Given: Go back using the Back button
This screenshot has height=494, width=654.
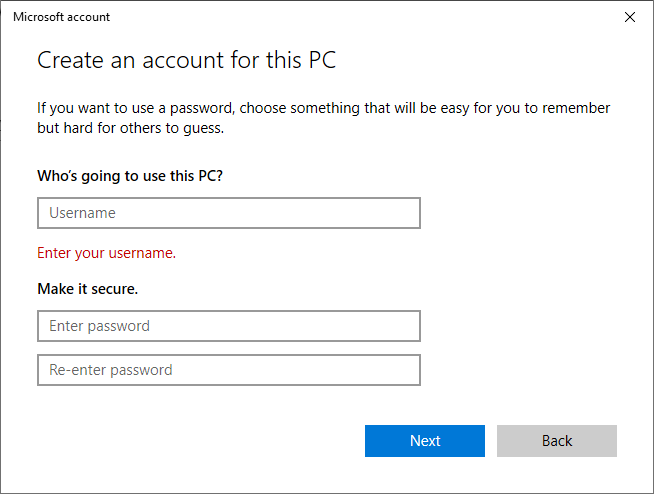Looking at the screenshot, I should (x=556, y=441).
